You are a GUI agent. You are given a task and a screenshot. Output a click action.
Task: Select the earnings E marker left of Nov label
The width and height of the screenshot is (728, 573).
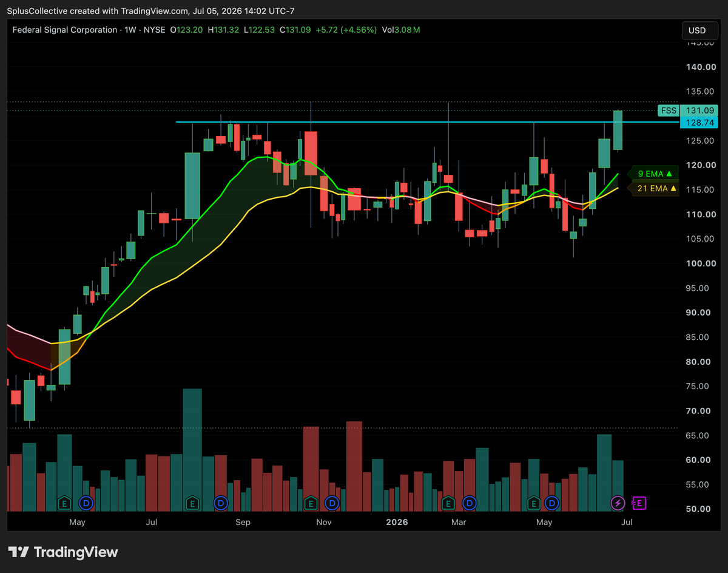click(x=311, y=503)
